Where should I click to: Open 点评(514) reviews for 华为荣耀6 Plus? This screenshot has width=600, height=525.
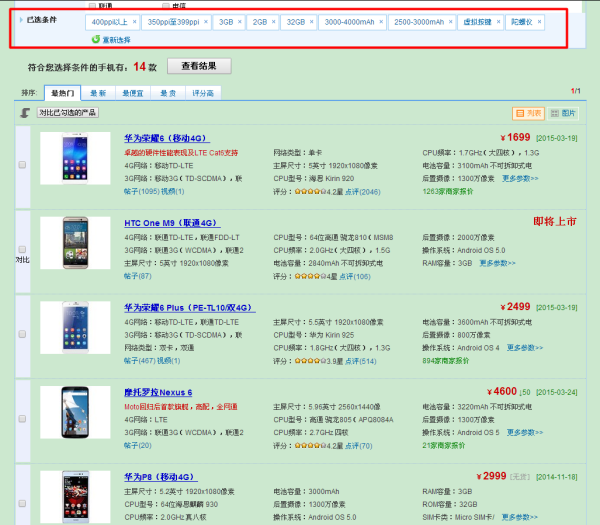tap(360, 361)
